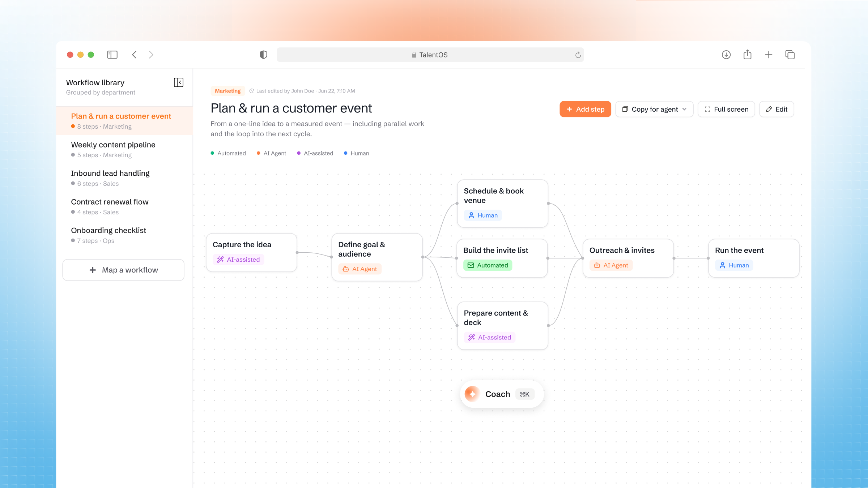Select Build the invite list step
The image size is (868, 488).
(502, 258)
